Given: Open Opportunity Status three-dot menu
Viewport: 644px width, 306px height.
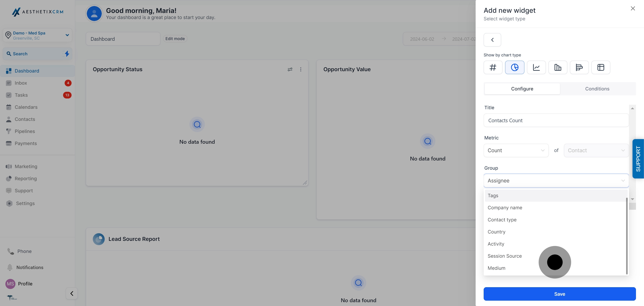Looking at the screenshot, I should [301, 69].
